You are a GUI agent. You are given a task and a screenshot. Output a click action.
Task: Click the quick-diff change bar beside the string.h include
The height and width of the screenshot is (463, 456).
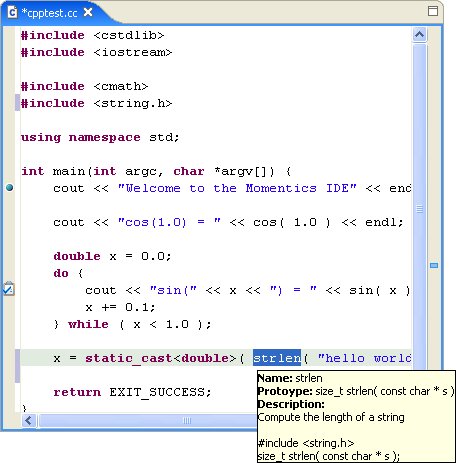pos(17,103)
